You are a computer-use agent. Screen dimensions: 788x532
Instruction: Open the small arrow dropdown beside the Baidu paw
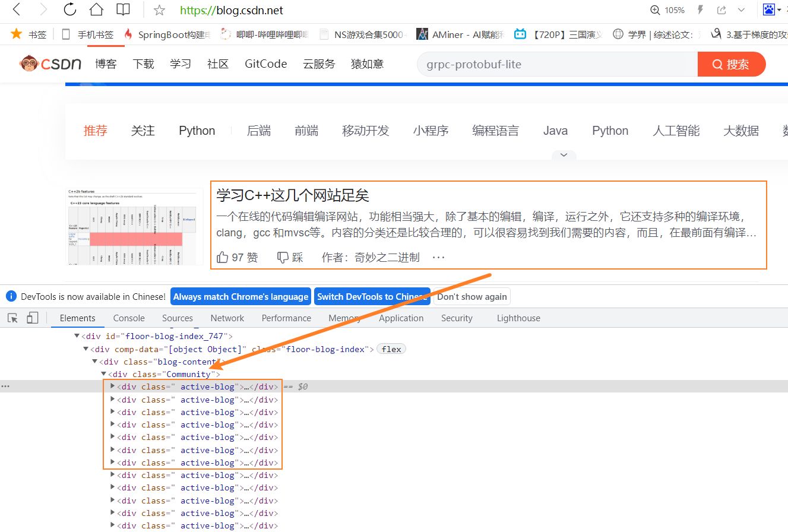780,10
